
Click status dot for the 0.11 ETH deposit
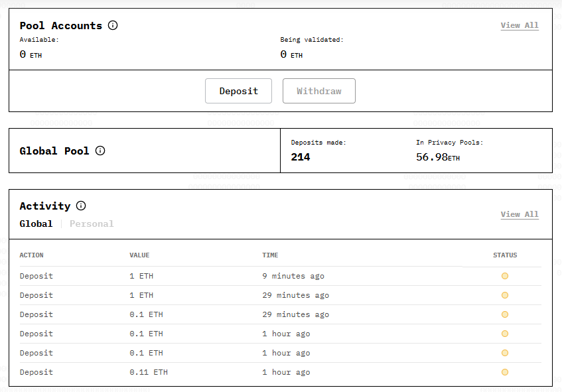505,372
